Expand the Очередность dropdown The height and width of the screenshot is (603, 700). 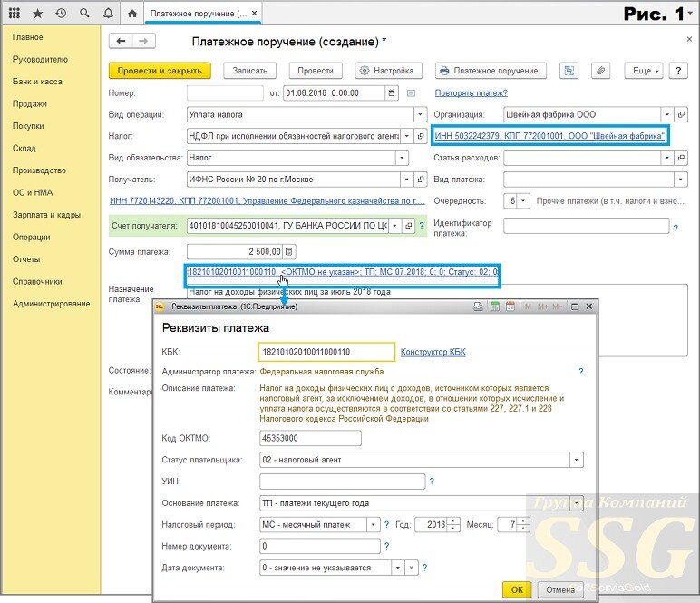(523, 201)
